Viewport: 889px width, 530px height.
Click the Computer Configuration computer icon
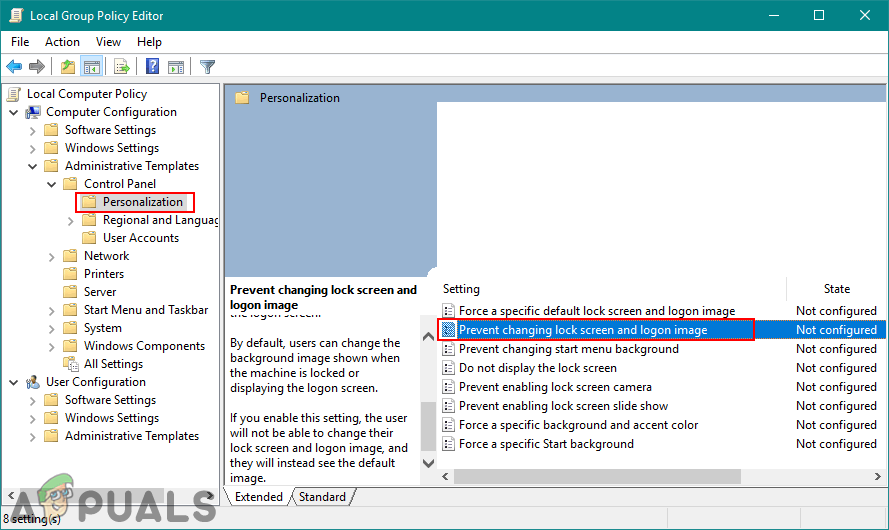tap(33, 112)
